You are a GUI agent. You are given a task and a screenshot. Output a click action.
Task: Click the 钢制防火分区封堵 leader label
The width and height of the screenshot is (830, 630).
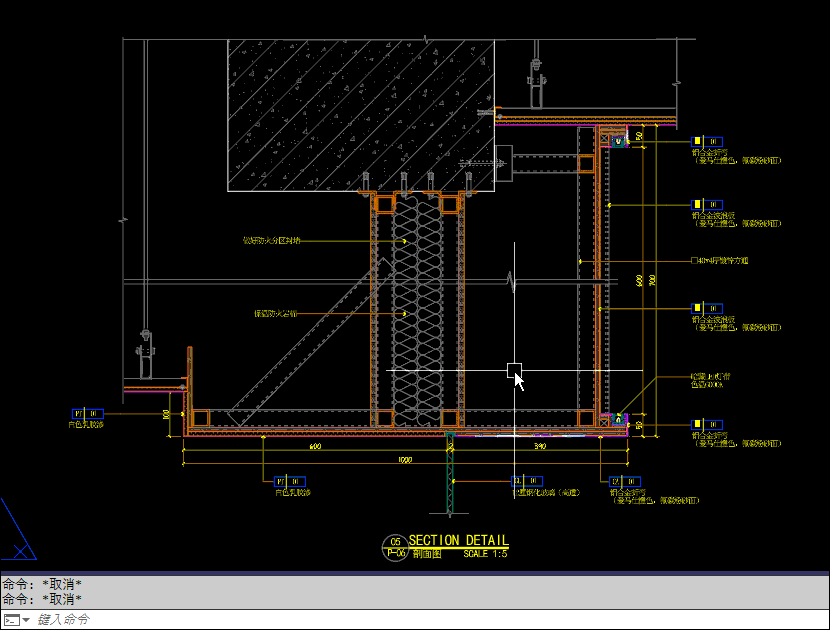(271, 241)
